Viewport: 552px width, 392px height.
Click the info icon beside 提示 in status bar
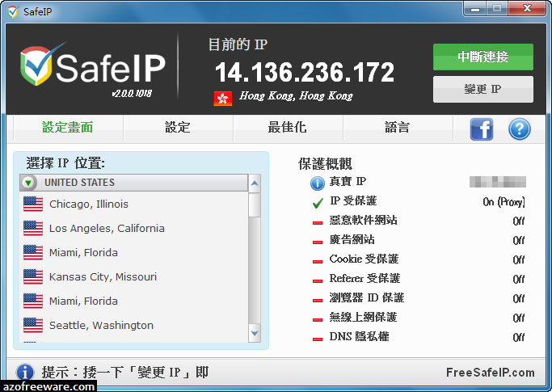[x=24, y=373]
